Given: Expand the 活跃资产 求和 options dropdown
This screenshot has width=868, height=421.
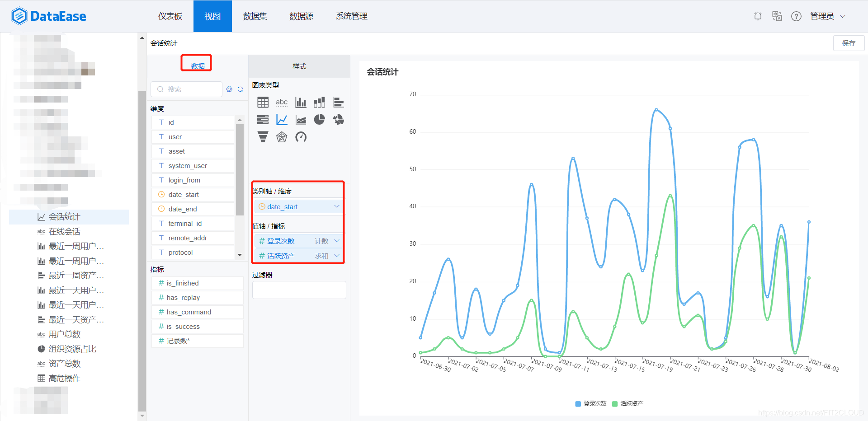Looking at the screenshot, I should coord(336,256).
